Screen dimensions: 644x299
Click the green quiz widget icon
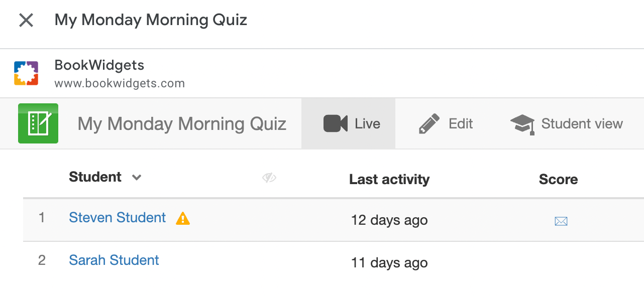(38, 123)
